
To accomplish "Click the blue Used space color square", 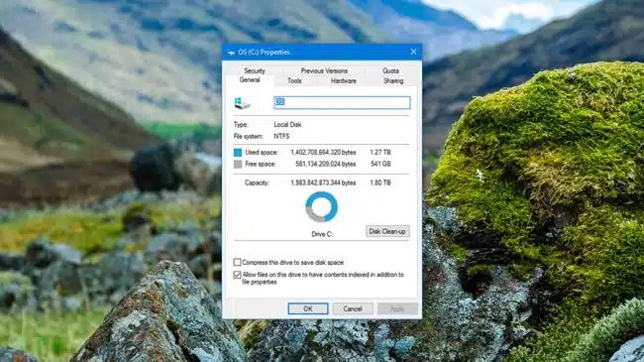I will click(238, 153).
